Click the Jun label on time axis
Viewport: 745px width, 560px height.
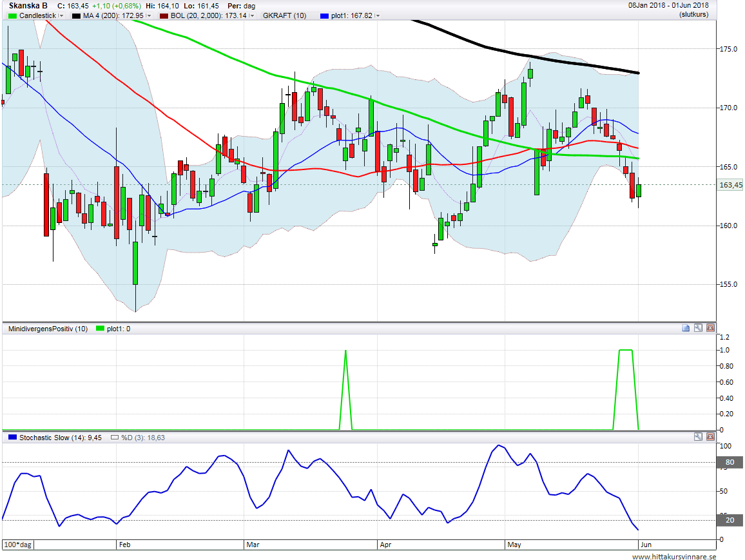coord(646,545)
